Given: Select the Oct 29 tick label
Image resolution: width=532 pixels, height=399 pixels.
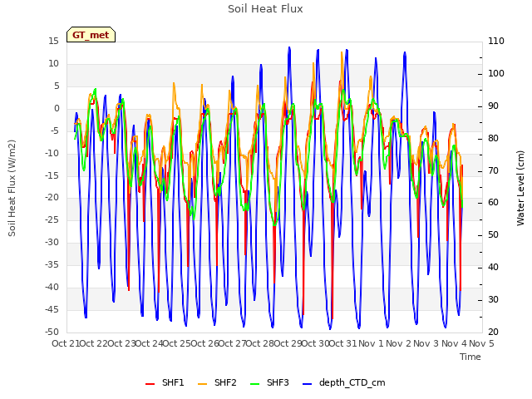Looking at the screenshot, I should click(288, 343).
